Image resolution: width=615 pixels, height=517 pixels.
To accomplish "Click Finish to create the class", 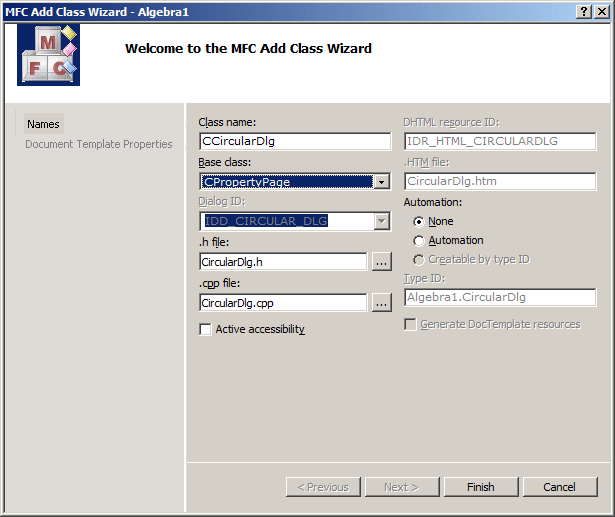I will coord(481,487).
